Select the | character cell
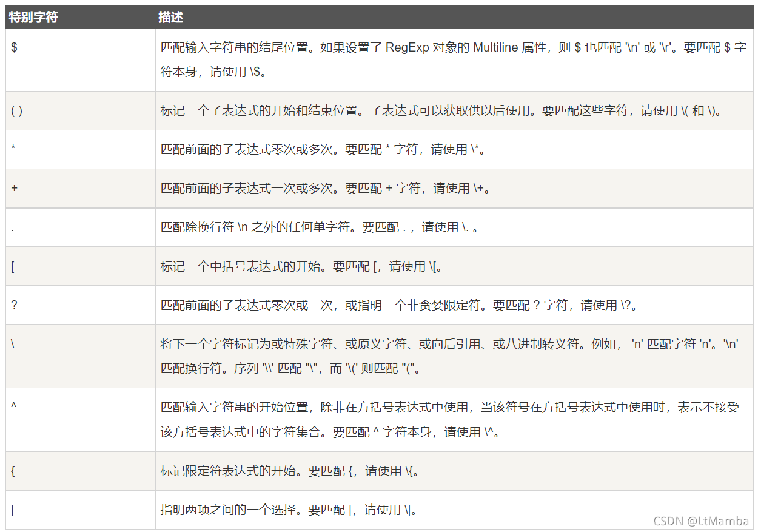Image resolution: width=758 pixels, height=532 pixels. pos(80,510)
